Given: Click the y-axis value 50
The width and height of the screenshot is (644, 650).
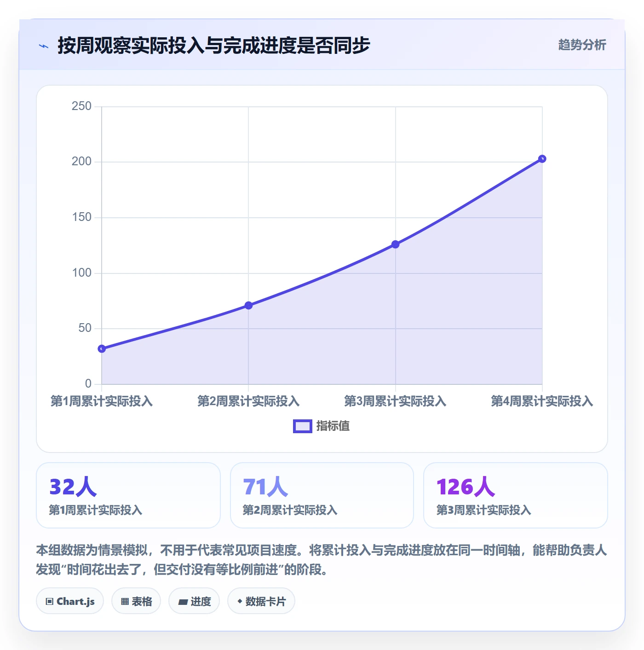Looking at the screenshot, I should [x=85, y=328].
